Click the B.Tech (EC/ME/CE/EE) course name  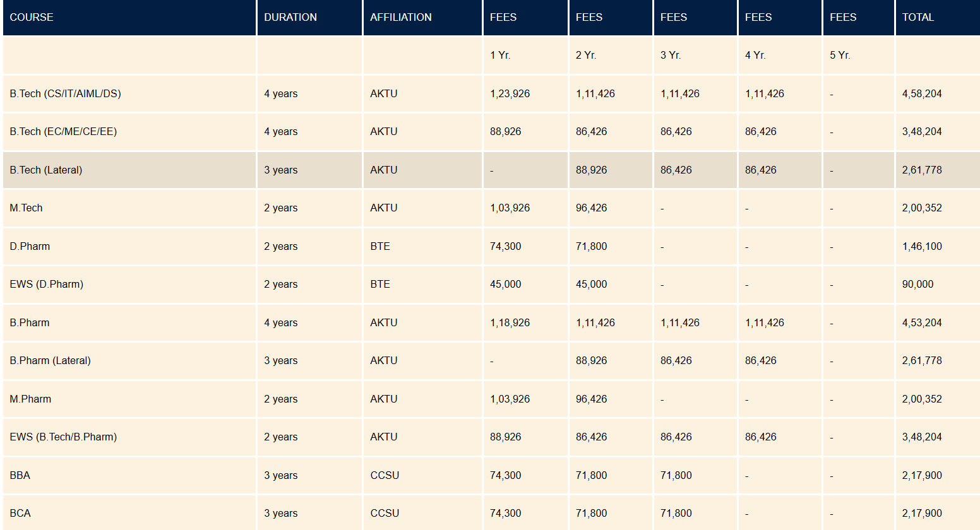pos(63,132)
